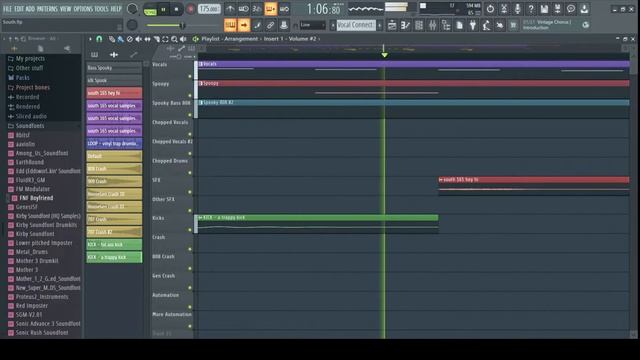Open the Piano roll view icon
640x360 pixels.
[x=405, y=25]
